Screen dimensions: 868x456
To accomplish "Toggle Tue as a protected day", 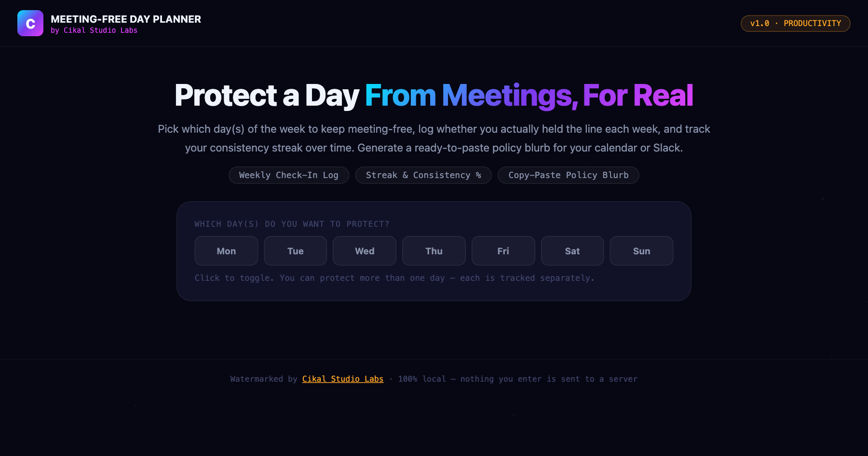I will 296,251.
